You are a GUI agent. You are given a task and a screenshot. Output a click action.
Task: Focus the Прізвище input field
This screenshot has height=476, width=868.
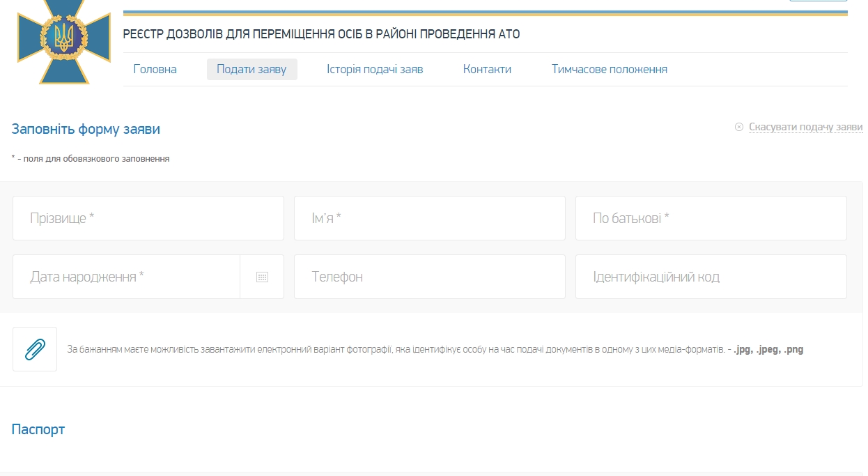coord(148,218)
